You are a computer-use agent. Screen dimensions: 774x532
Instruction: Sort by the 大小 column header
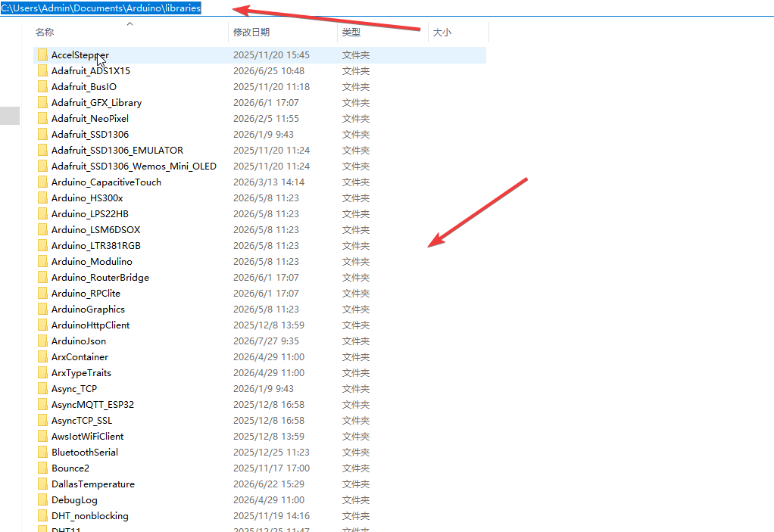point(442,32)
